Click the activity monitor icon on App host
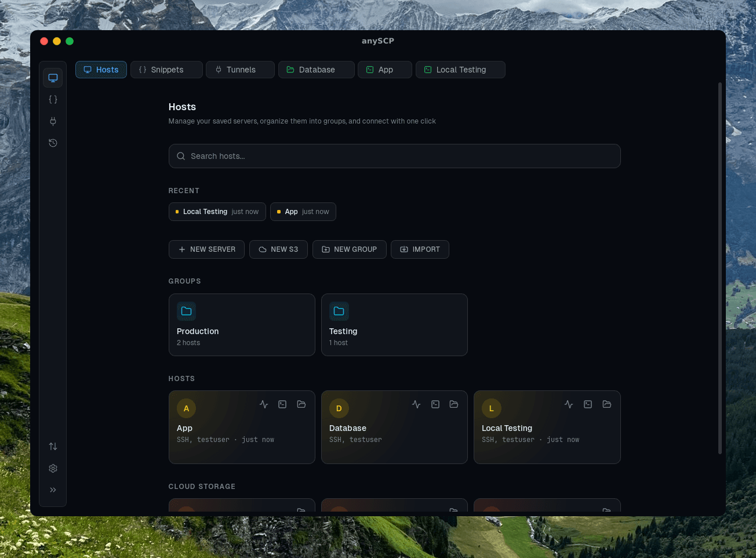The width and height of the screenshot is (756, 558). click(264, 404)
